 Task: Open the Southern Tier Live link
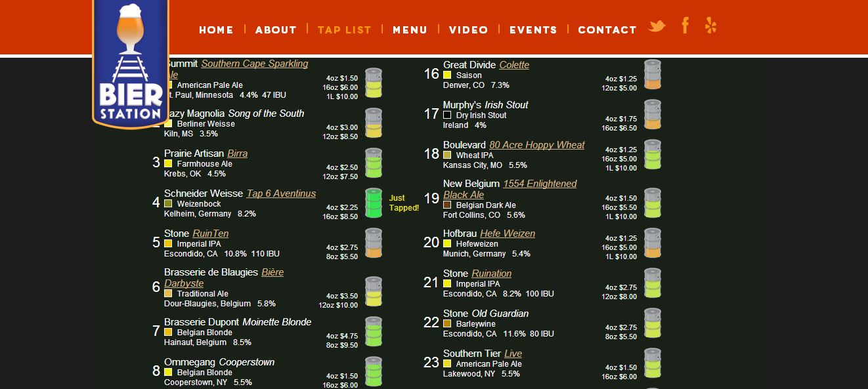click(x=513, y=354)
